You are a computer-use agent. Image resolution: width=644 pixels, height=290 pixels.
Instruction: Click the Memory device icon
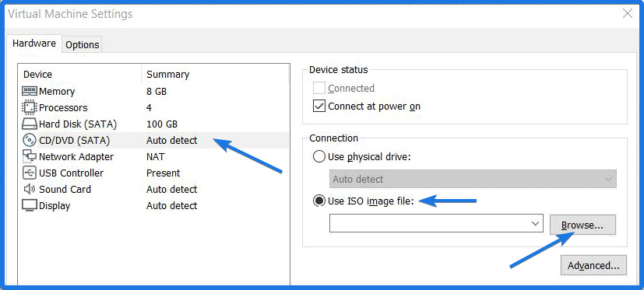(x=30, y=91)
